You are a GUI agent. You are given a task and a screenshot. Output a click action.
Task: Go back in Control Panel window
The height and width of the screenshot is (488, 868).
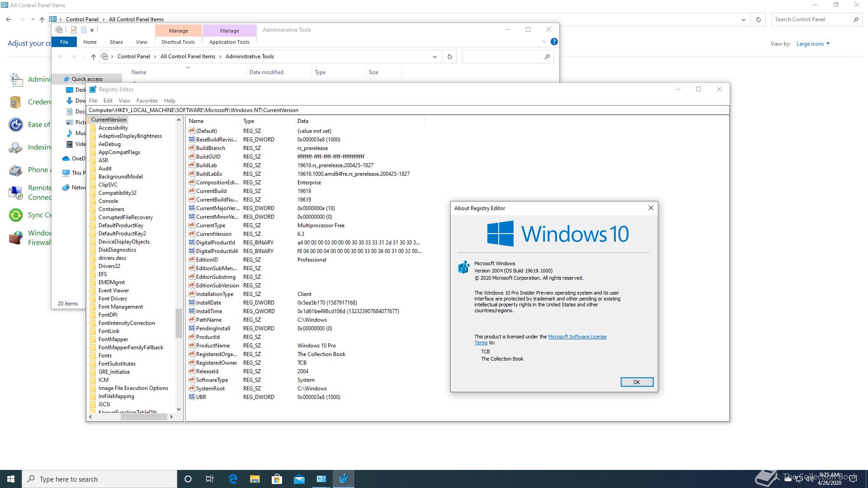coord(9,19)
